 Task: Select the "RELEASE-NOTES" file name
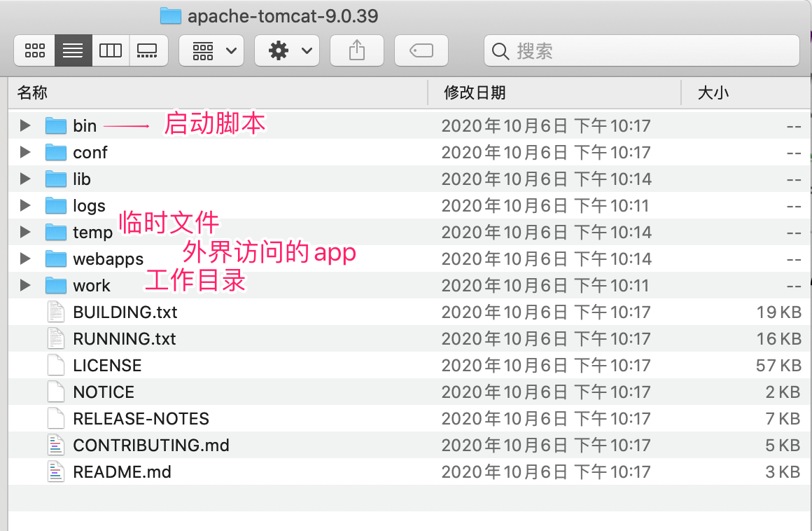pyautogui.click(x=141, y=419)
